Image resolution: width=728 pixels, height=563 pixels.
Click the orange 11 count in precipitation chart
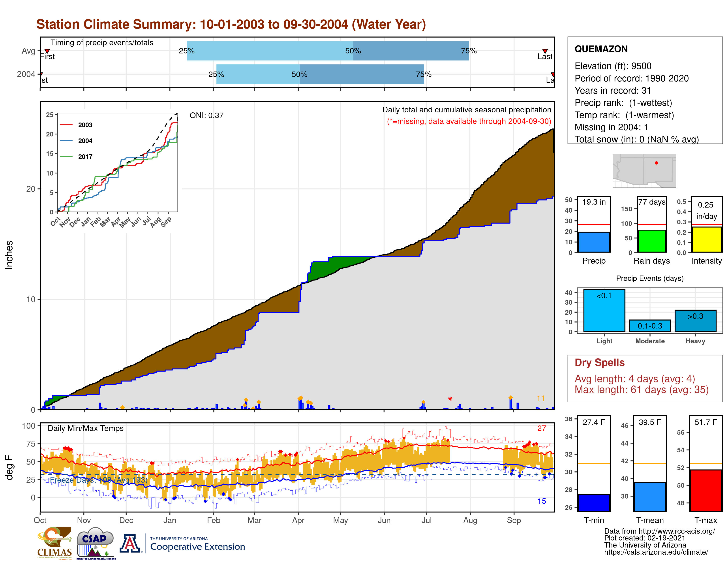(x=541, y=399)
